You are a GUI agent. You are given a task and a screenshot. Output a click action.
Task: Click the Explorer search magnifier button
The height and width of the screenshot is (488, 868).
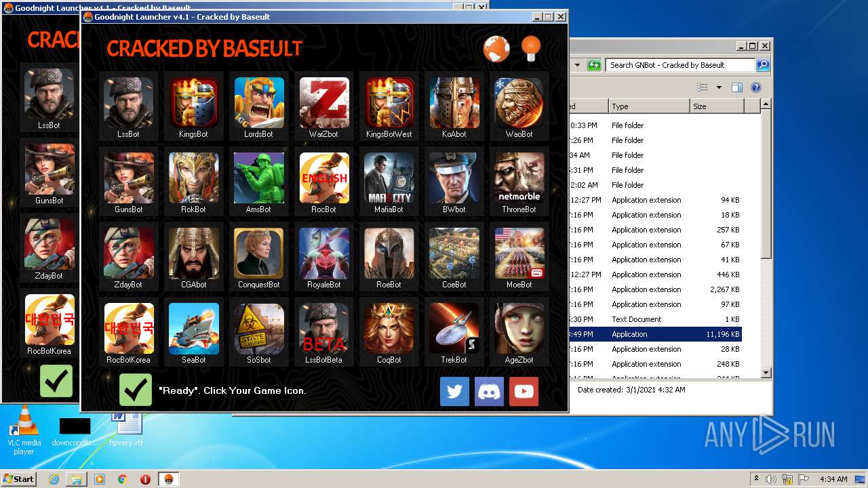763,65
